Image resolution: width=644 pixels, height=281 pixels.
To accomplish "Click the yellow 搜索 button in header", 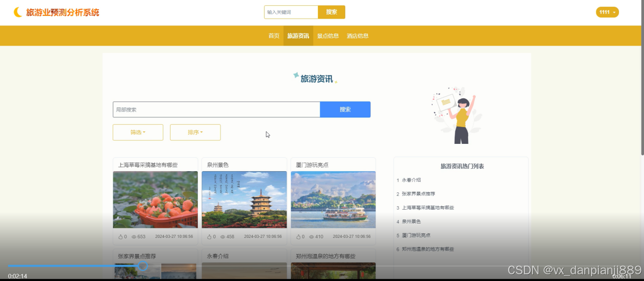I will 331,12.
